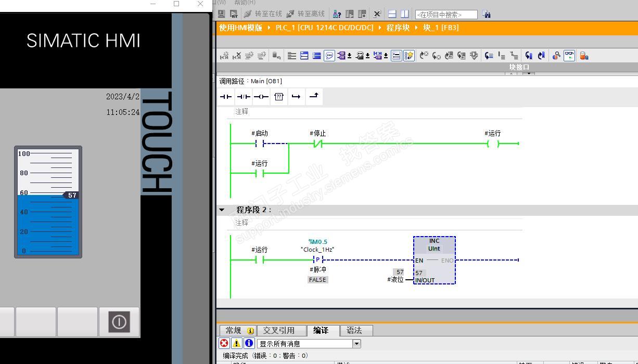Click 使用HMI模版 breadcrumb item
Screen dimensions: 638x364
[240, 28]
